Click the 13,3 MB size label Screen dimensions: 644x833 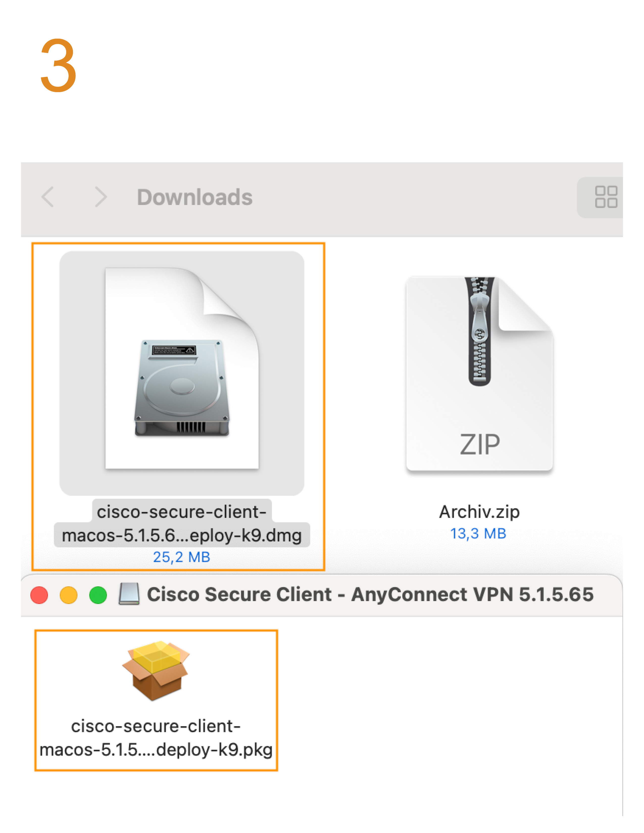point(478,534)
